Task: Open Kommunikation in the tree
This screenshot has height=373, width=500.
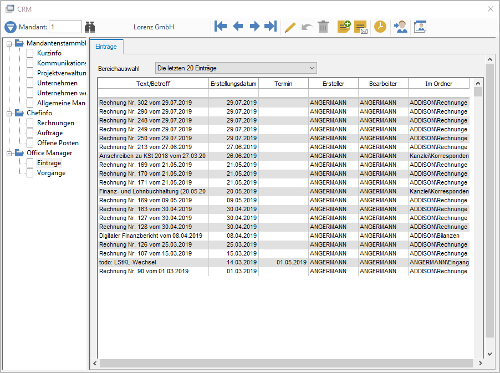Action: [x=61, y=63]
